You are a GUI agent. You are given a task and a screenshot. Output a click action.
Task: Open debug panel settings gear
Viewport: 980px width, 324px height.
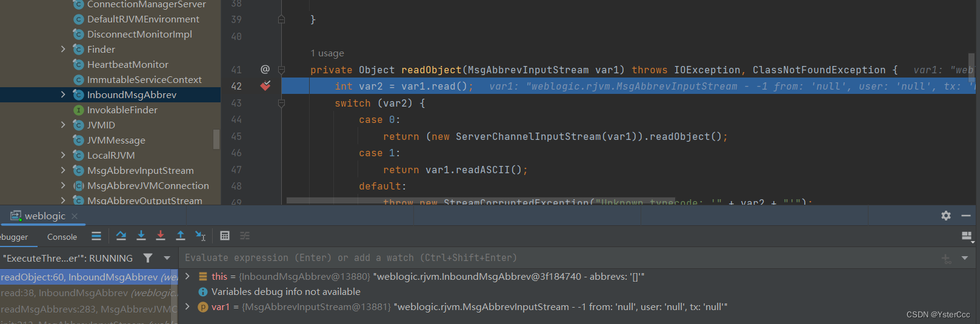[x=946, y=216]
